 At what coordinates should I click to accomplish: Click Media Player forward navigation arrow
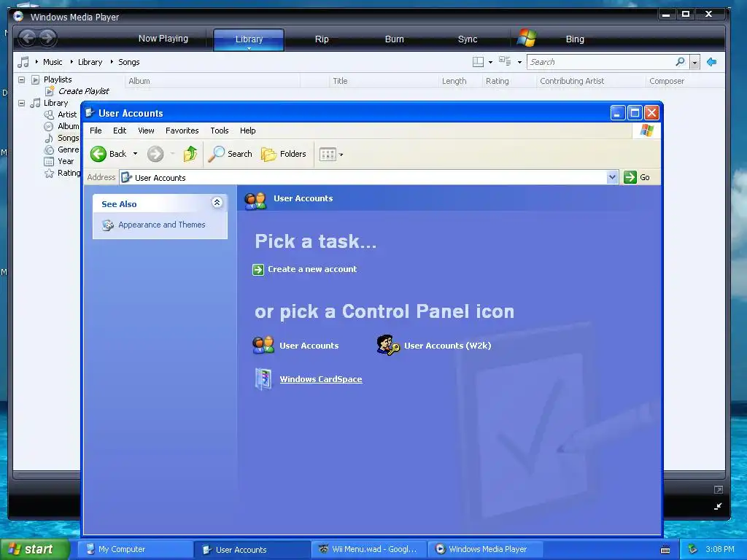[x=47, y=38]
